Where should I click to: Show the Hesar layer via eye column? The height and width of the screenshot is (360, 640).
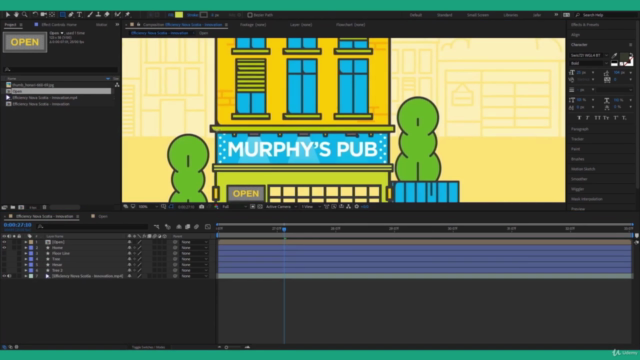[x=4, y=265]
